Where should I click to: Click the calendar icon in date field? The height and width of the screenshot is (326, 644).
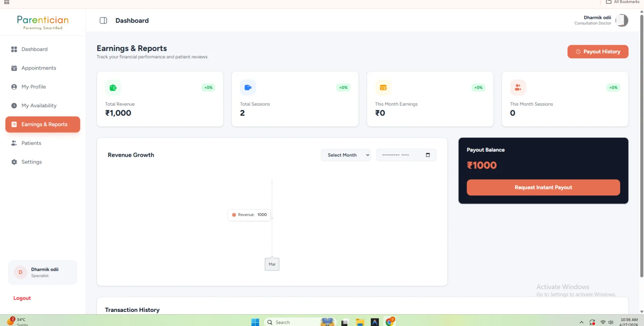tap(428, 155)
